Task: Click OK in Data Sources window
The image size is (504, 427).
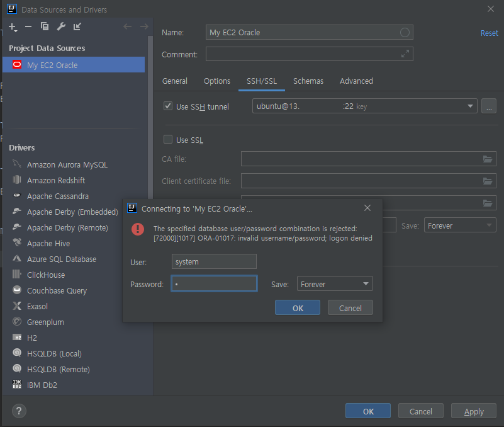Action: [368, 411]
